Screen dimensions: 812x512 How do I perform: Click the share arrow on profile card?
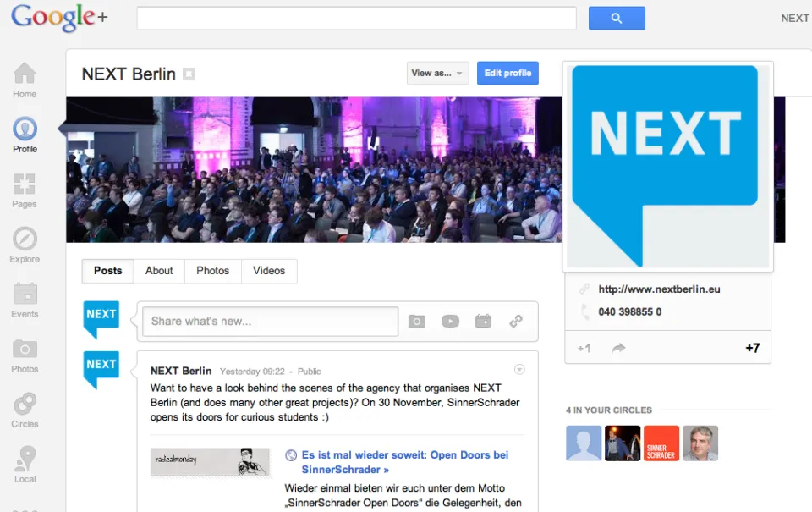618,348
